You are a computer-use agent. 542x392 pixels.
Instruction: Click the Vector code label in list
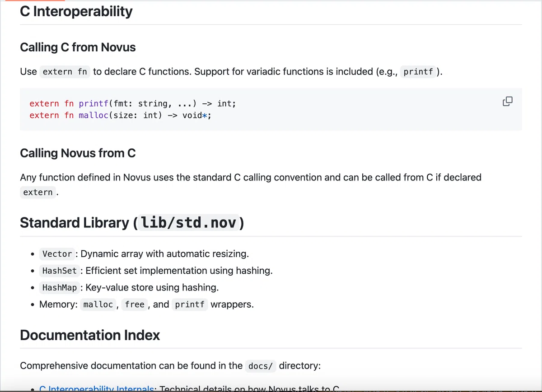tap(57, 254)
